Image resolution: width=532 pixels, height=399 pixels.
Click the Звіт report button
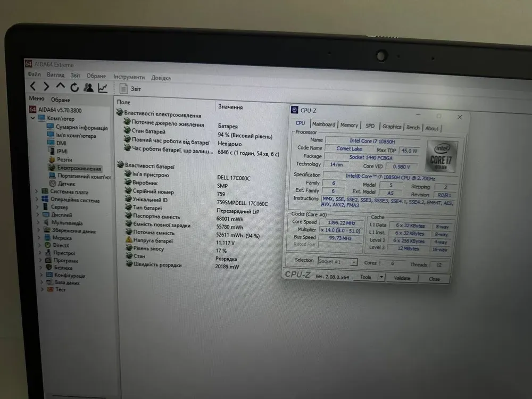131,89
